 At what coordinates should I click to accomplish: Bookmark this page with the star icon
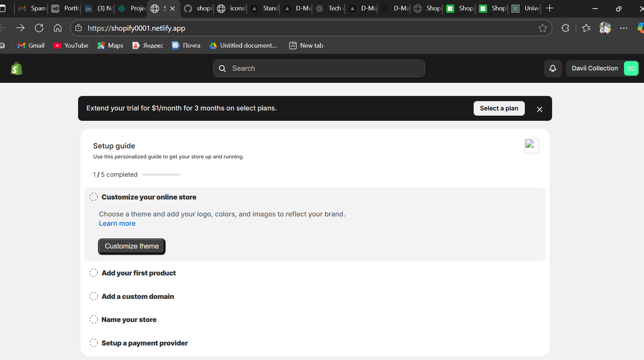click(x=543, y=28)
